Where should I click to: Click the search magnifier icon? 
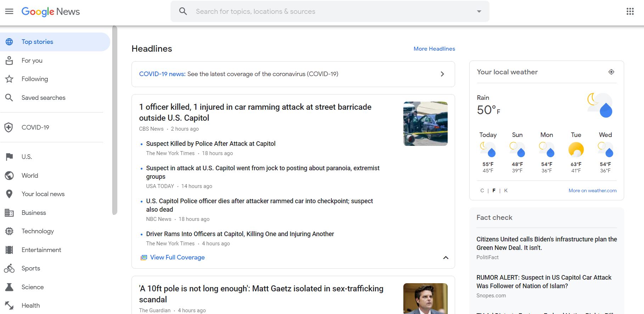coord(183,11)
